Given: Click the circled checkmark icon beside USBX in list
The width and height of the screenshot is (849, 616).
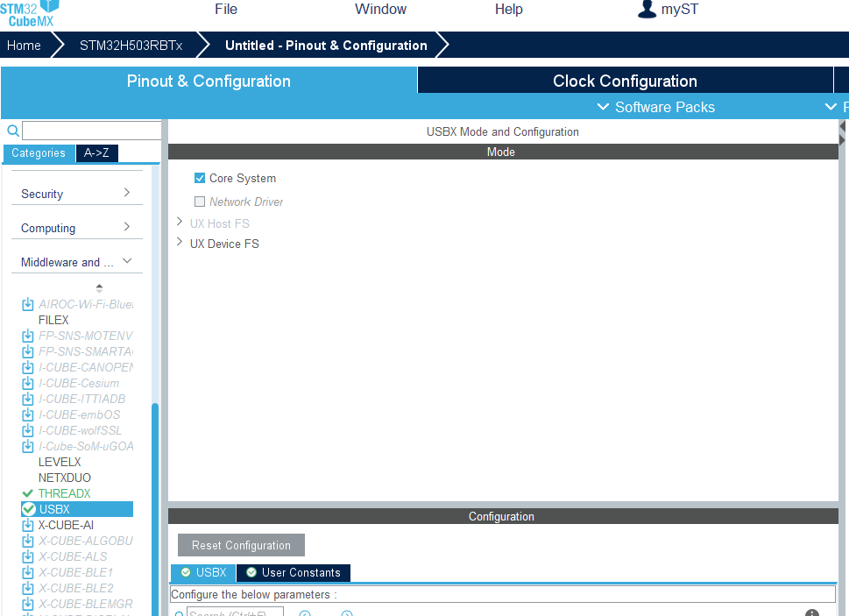Looking at the screenshot, I should pyautogui.click(x=29, y=509).
